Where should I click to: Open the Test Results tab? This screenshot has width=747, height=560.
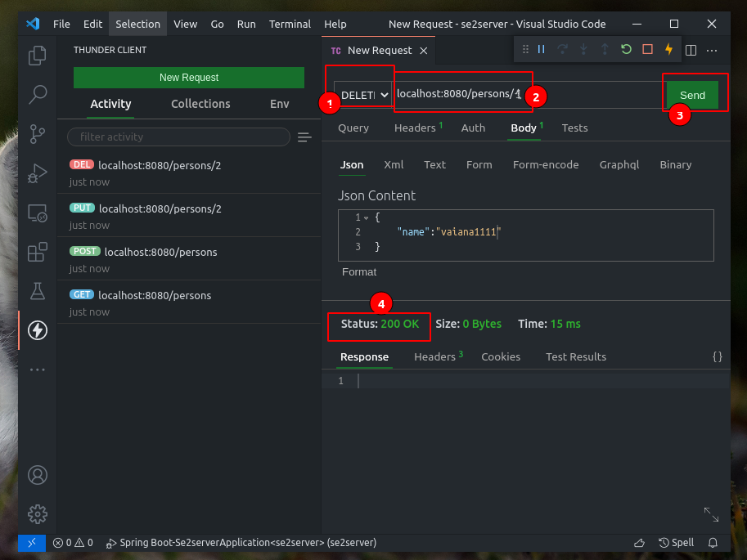(575, 356)
